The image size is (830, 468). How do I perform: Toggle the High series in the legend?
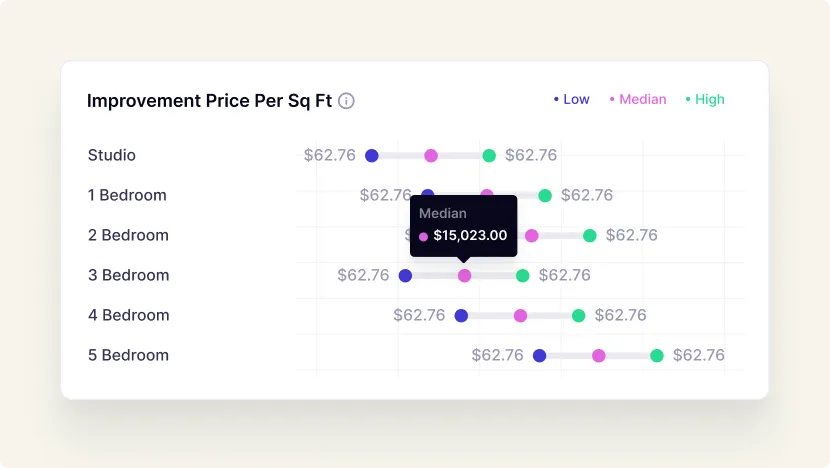point(705,99)
